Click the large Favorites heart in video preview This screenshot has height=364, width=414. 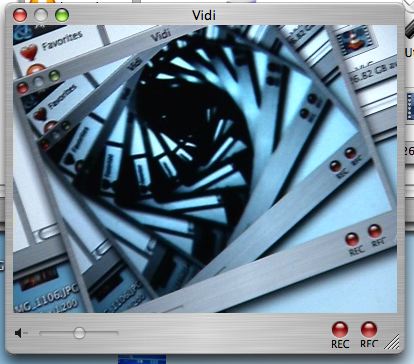point(29,52)
